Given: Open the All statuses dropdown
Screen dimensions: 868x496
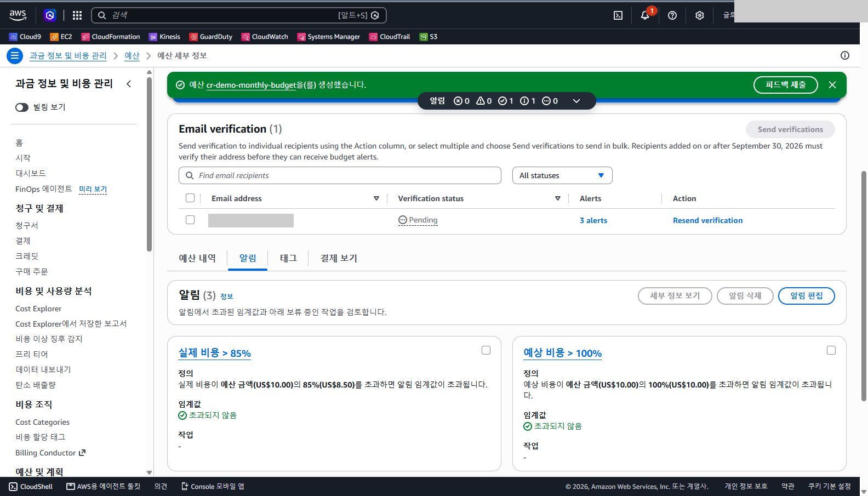Looking at the screenshot, I should click(562, 175).
